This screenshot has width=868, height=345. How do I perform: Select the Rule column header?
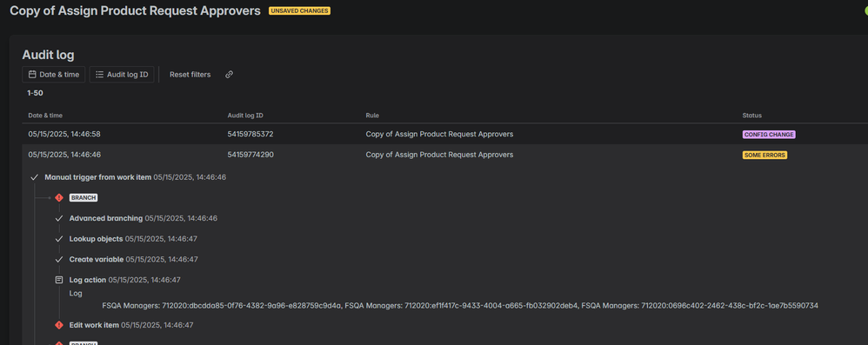point(372,116)
